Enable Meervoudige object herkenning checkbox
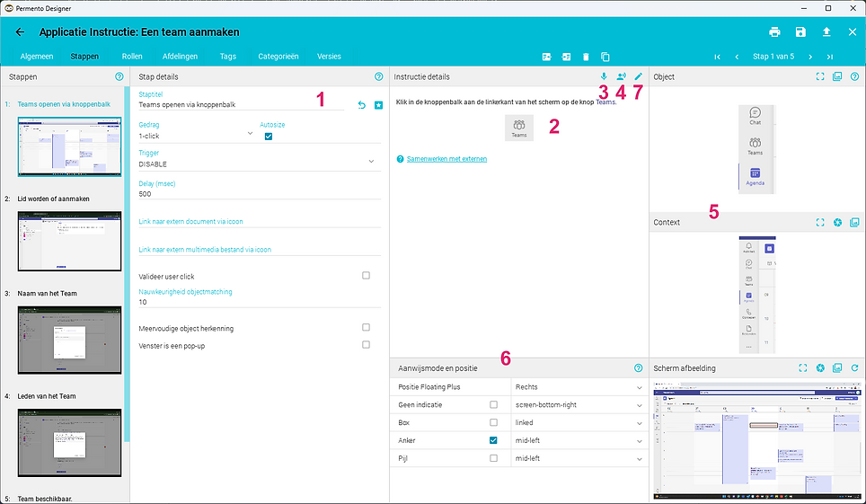The image size is (866, 504). 366,327
